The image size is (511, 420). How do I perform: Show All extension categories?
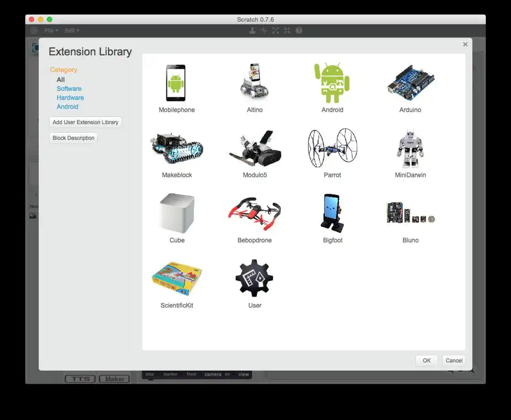pos(60,79)
